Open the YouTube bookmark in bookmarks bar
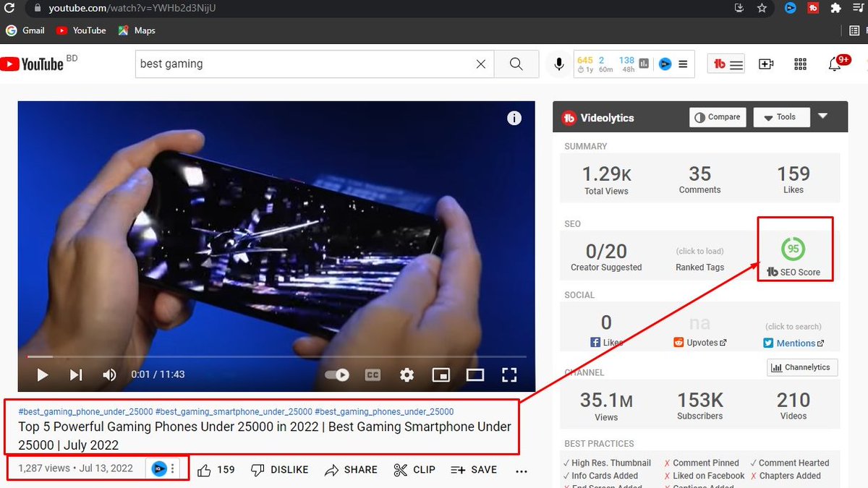The width and height of the screenshot is (868, 488). [81, 30]
